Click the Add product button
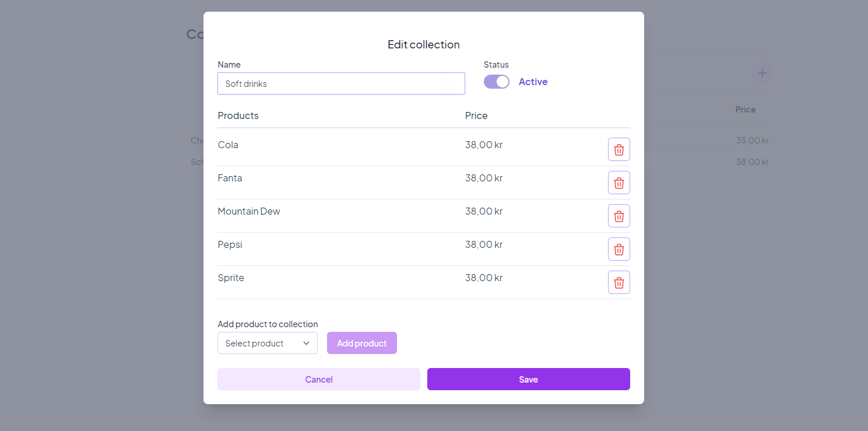This screenshot has width=868, height=431. coord(362,343)
